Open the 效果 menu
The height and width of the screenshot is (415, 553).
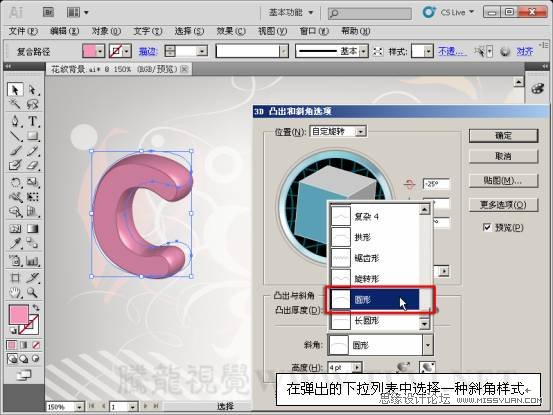[231, 31]
